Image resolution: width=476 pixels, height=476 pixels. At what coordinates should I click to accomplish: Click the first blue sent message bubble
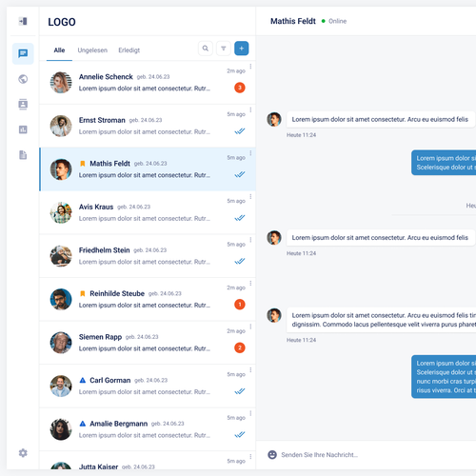click(444, 163)
